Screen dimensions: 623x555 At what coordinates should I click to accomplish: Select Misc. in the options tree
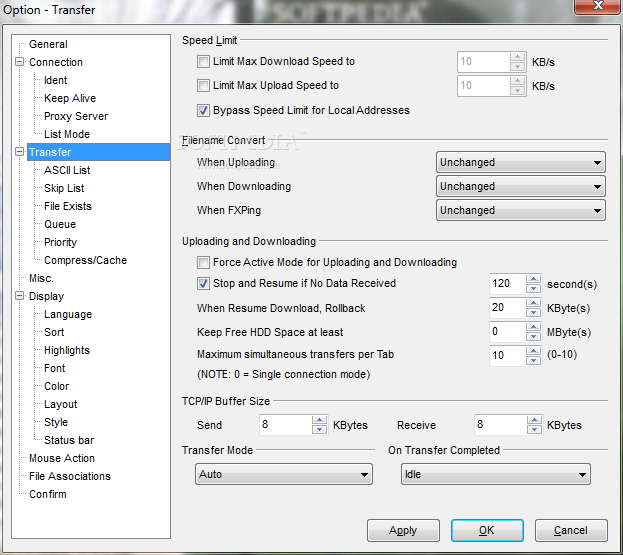click(41, 278)
